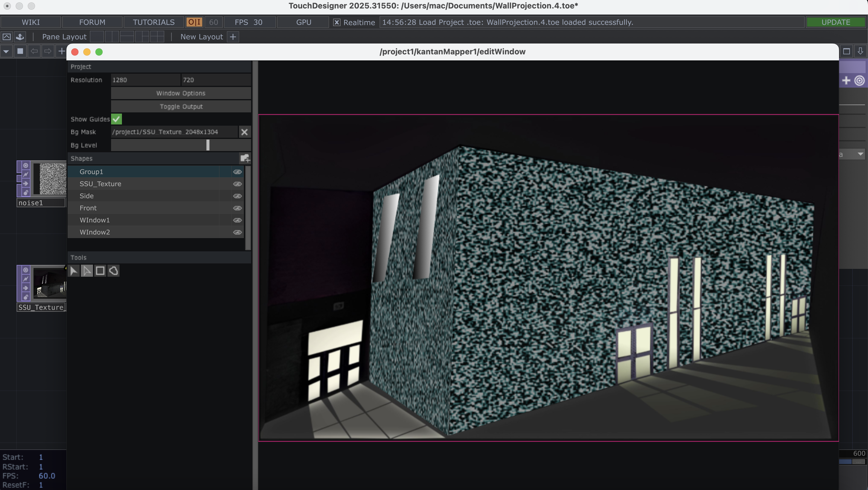Add a new shape in the Shapes panel
Viewport: 868px width, 490px height.
tap(245, 158)
